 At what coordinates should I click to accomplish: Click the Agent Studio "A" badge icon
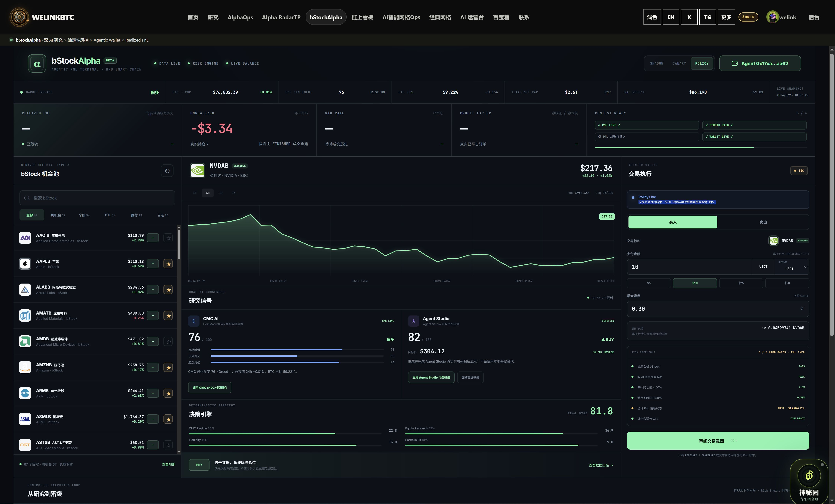click(413, 321)
